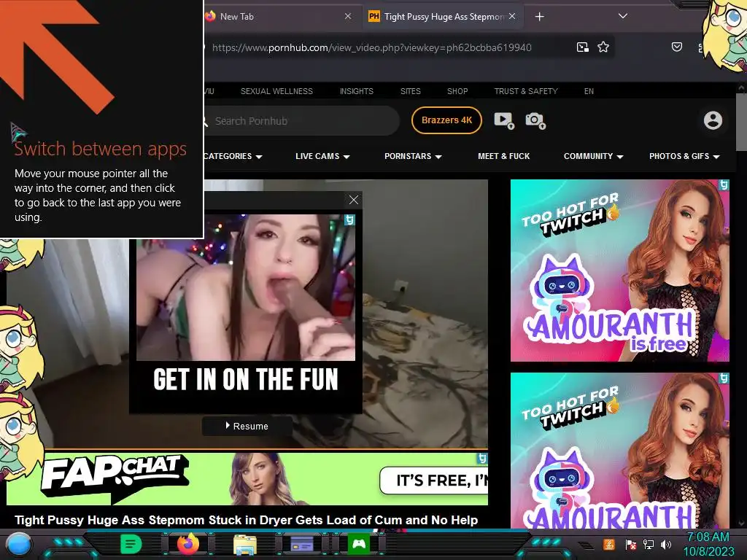Click ad info icon on top sidebar banner
The width and height of the screenshot is (747, 560).
[x=724, y=184]
